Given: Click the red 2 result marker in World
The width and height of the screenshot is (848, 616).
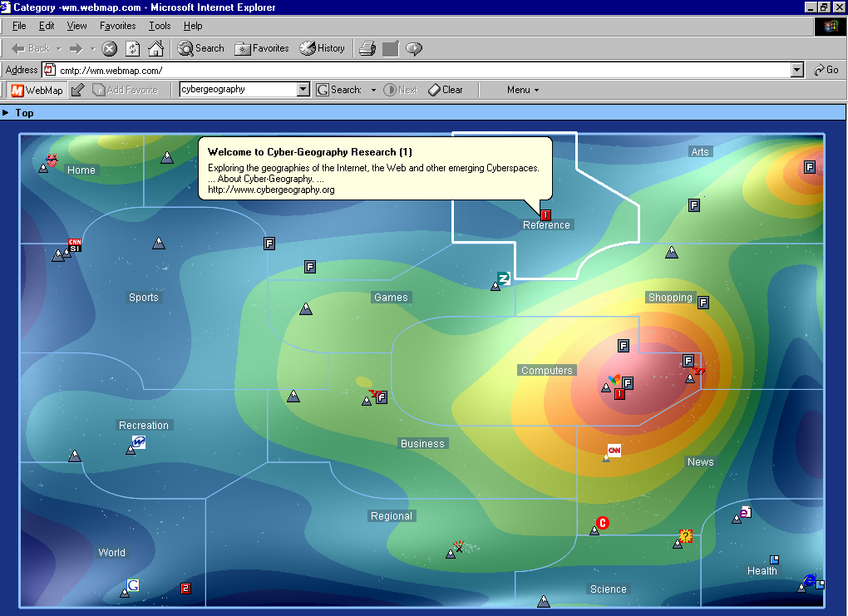Looking at the screenshot, I should click(185, 589).
